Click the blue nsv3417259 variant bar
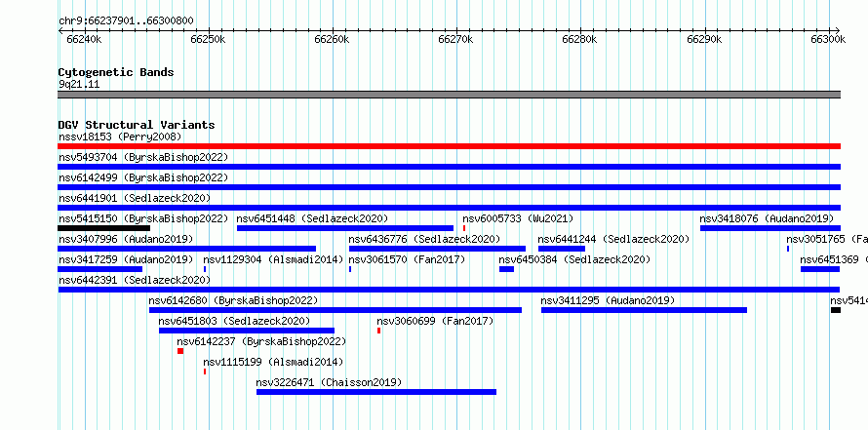Viewport: 868px width, 430px height. (x=100, y=269)
